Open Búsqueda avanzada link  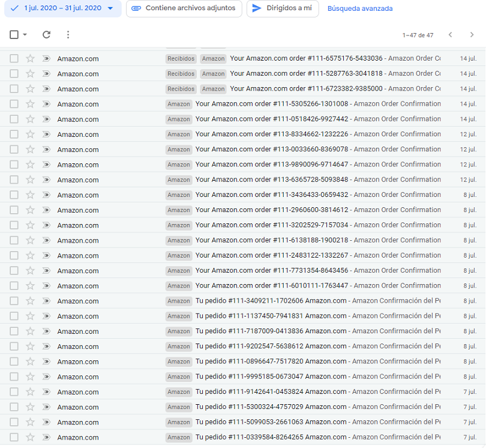360,8
